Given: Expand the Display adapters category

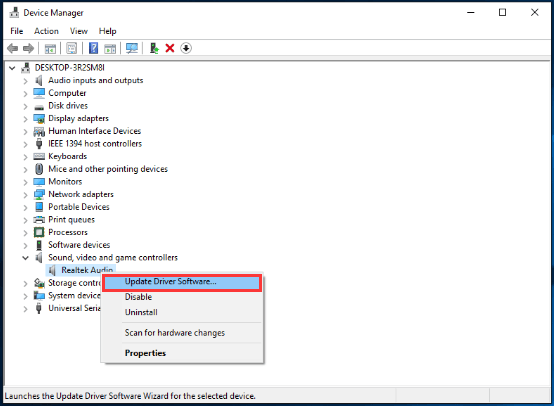Looking at the screenshot, I should click(25, 119).
